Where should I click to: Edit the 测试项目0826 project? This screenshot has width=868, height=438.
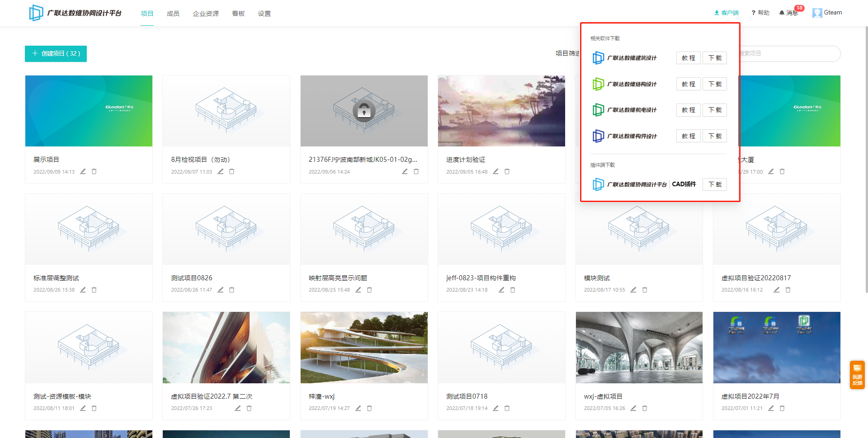[x=221, y=290]
